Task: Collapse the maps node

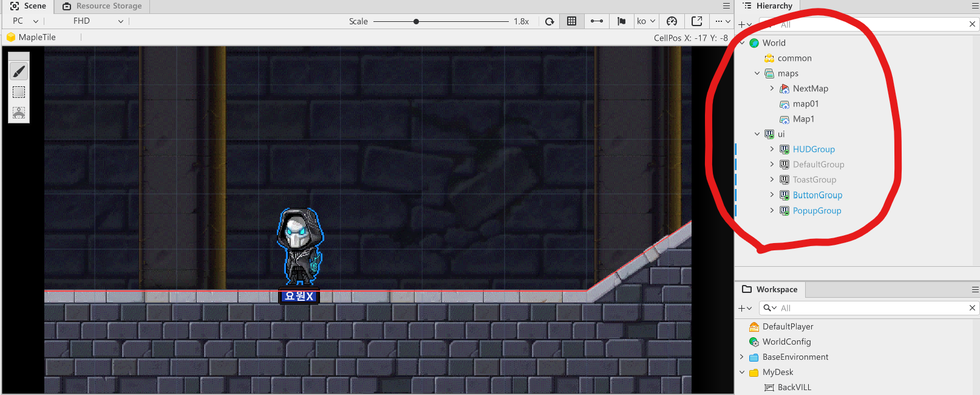Action: coord(757,74)
